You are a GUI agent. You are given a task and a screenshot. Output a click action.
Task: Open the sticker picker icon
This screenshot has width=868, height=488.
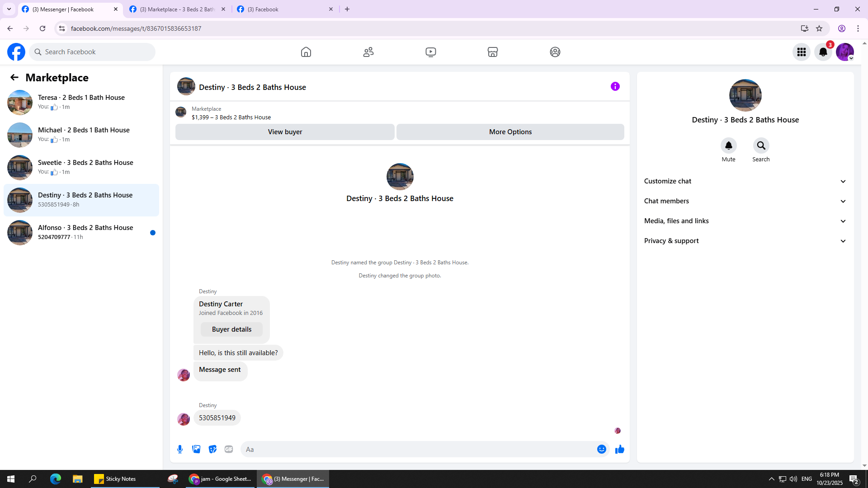tap(212, 449)
